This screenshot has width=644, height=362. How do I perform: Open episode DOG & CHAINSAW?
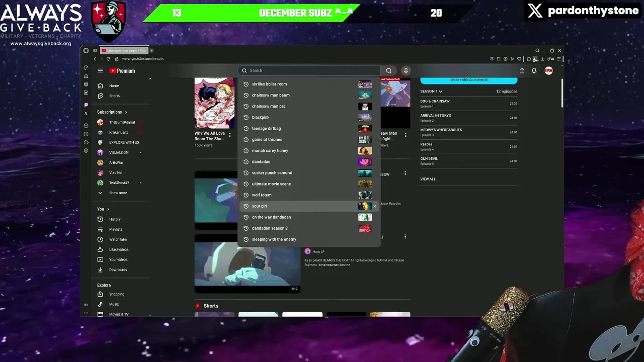[x=468, y=104]
